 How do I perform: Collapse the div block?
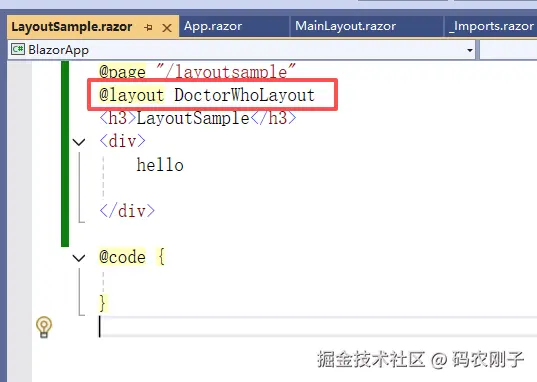[x=79, y=142]
